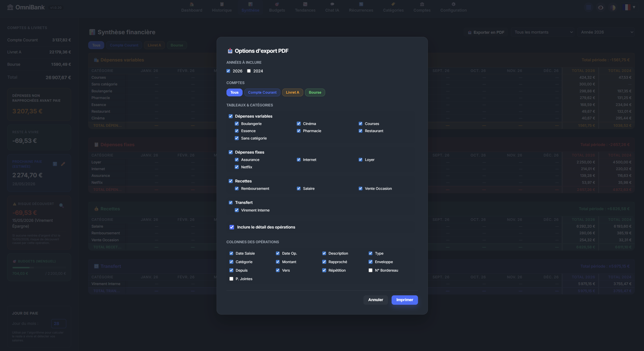Go to the Dashboard tab

[192, 7]
